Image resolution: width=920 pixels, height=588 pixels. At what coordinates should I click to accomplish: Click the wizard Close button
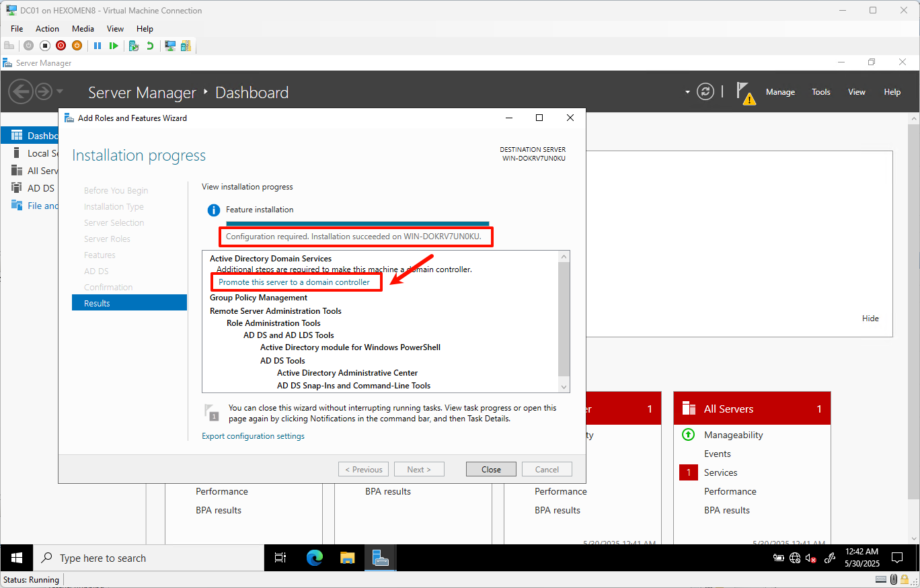click(x=491, y=469)
